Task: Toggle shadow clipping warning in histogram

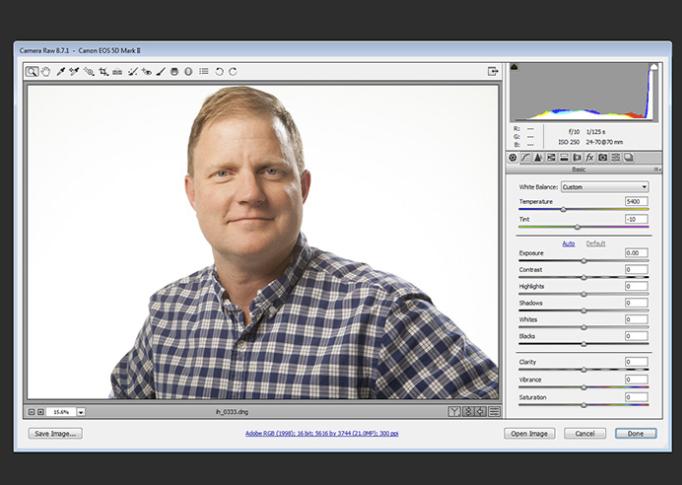Action: click(x=514, y=67)
